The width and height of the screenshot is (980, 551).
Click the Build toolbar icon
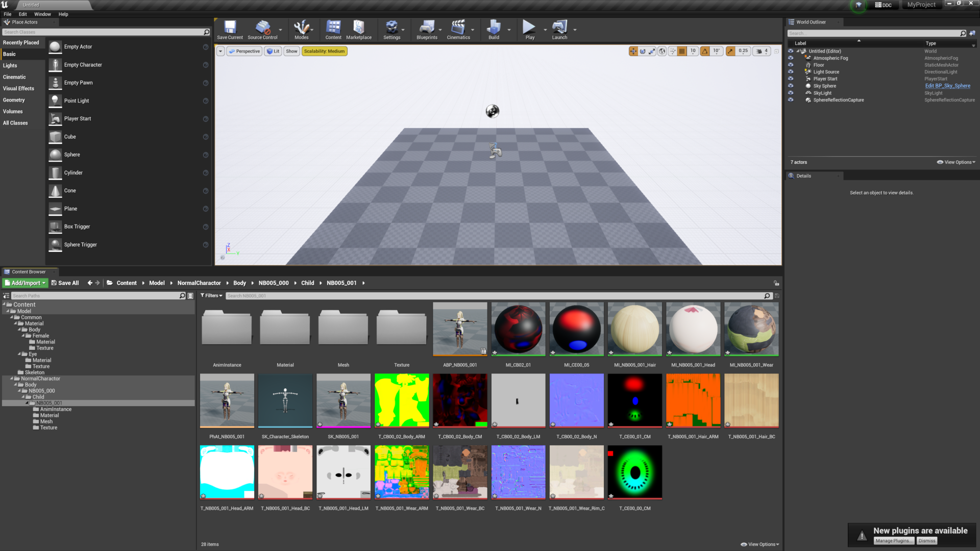click(x=494, y=30)
